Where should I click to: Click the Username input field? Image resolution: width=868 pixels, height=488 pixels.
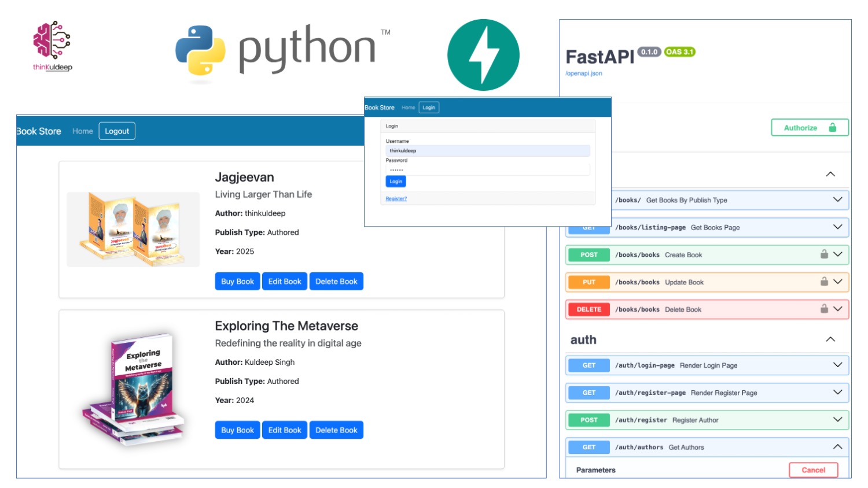pos(488,150)
